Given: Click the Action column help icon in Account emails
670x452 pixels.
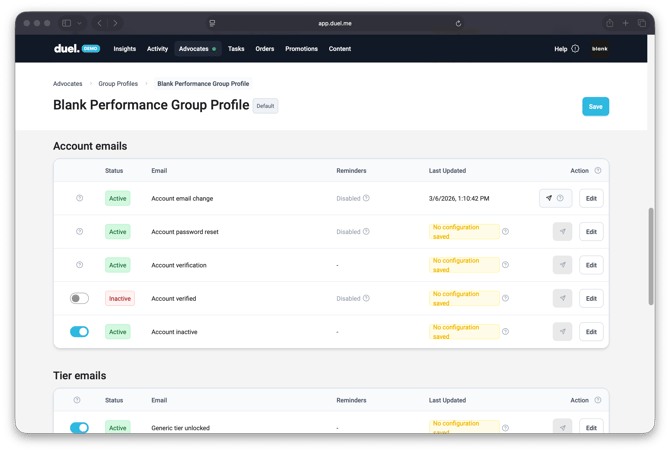Looking at the screenshot, I should point(598,171).
